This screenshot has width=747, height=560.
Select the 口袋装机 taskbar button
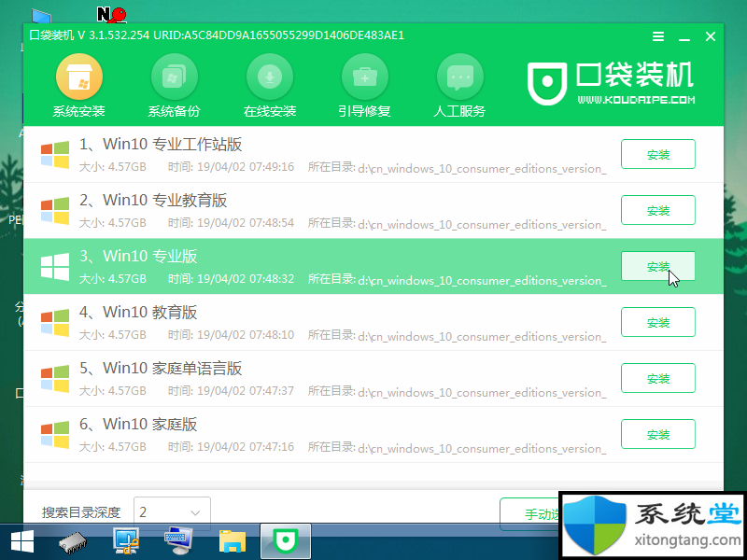click(286, 541)
